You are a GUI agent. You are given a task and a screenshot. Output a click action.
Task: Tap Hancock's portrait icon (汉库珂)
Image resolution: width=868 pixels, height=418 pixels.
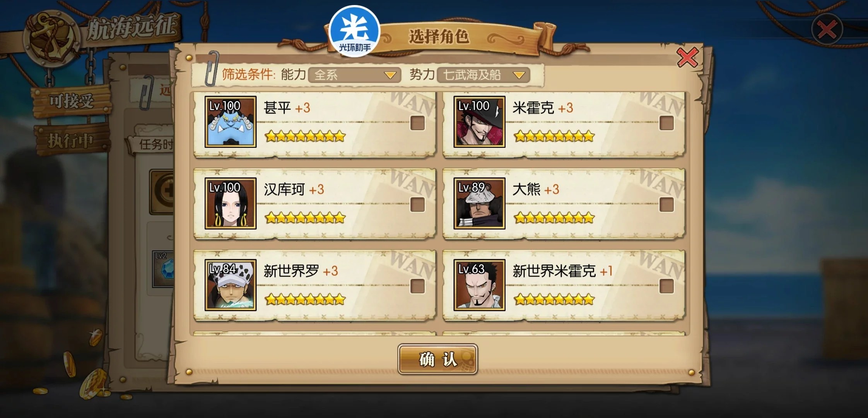(230, 203)
